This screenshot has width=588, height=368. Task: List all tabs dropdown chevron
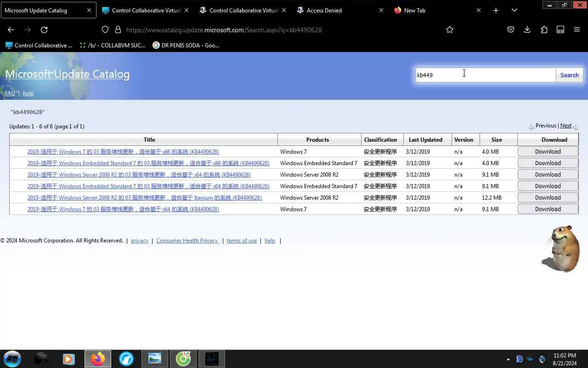514,10
